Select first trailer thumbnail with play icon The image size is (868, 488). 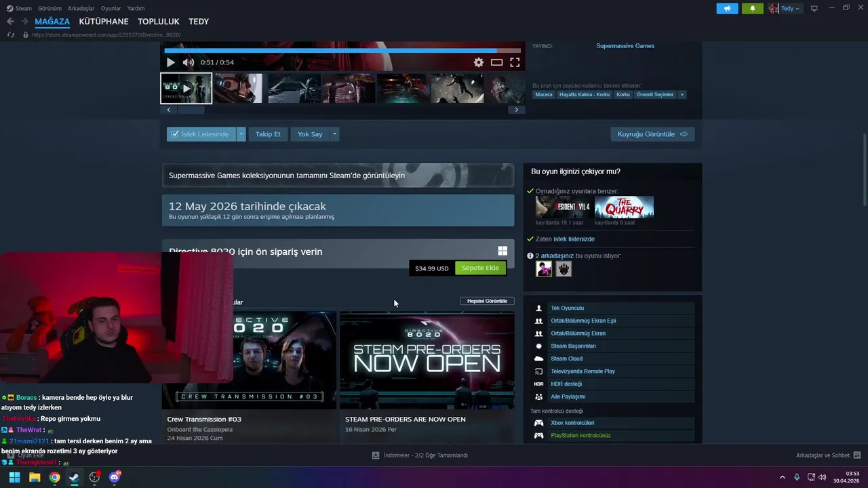[186, 89]
